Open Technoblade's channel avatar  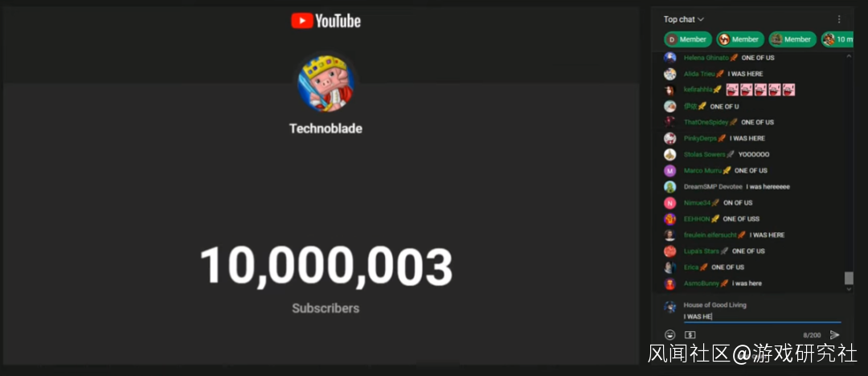pos(326,83)
